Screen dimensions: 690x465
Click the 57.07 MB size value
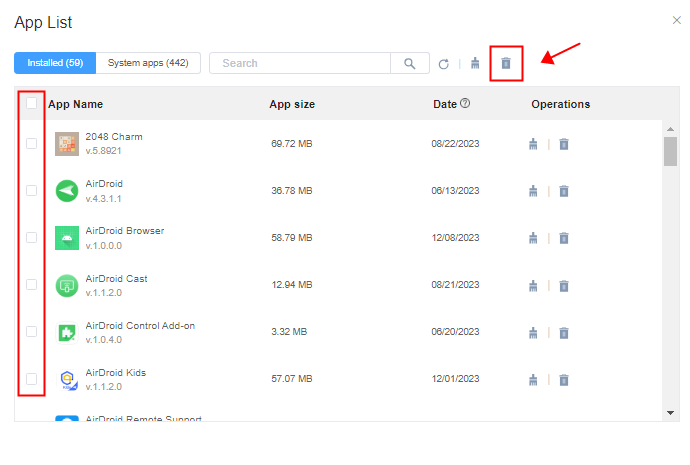(292, 379)
